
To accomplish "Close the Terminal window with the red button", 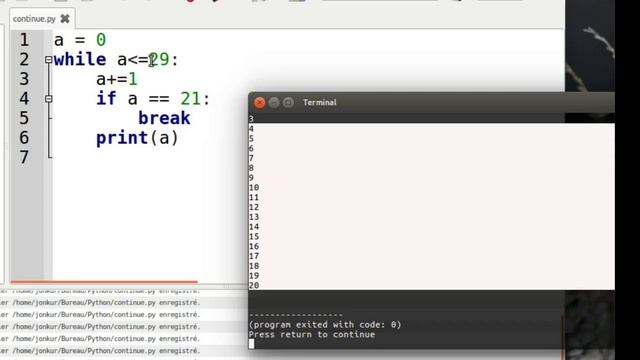I will click(x=260, y=102).
